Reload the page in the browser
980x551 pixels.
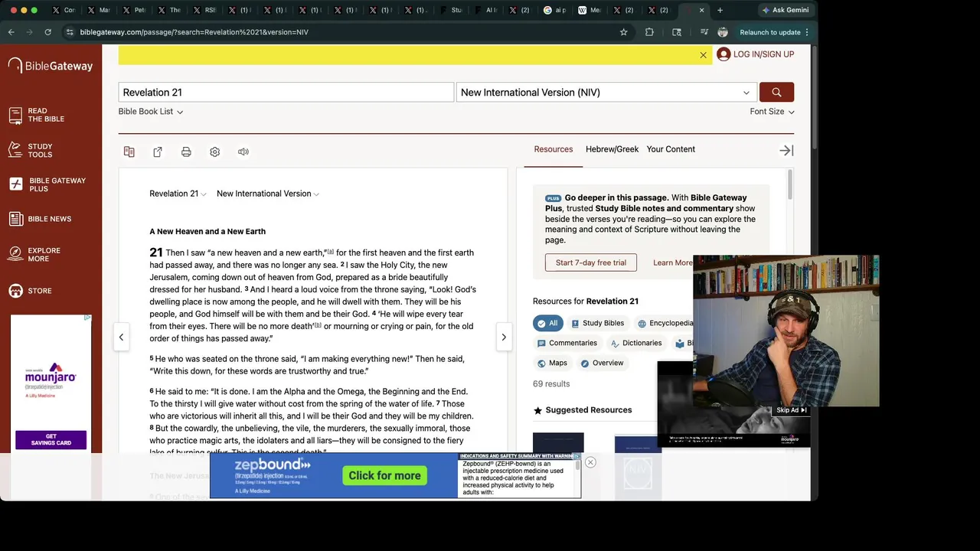click(x=47, y=32)
